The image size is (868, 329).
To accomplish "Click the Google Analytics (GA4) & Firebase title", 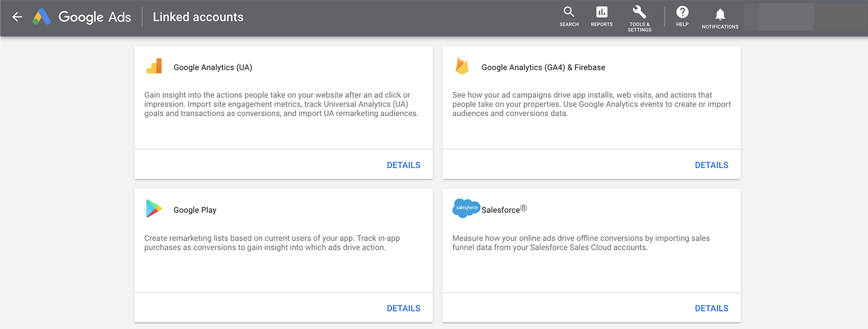I will [x=544, y=67].
